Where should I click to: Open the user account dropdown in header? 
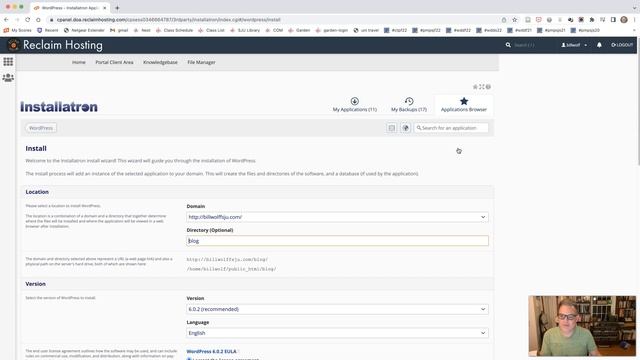coord(574,45)
